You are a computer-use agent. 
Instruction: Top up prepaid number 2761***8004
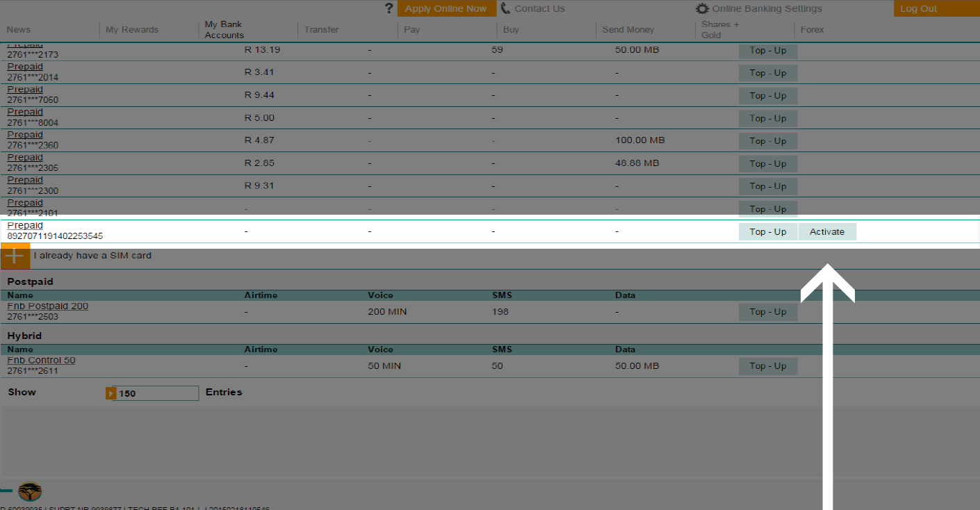(x=768, y=119)
